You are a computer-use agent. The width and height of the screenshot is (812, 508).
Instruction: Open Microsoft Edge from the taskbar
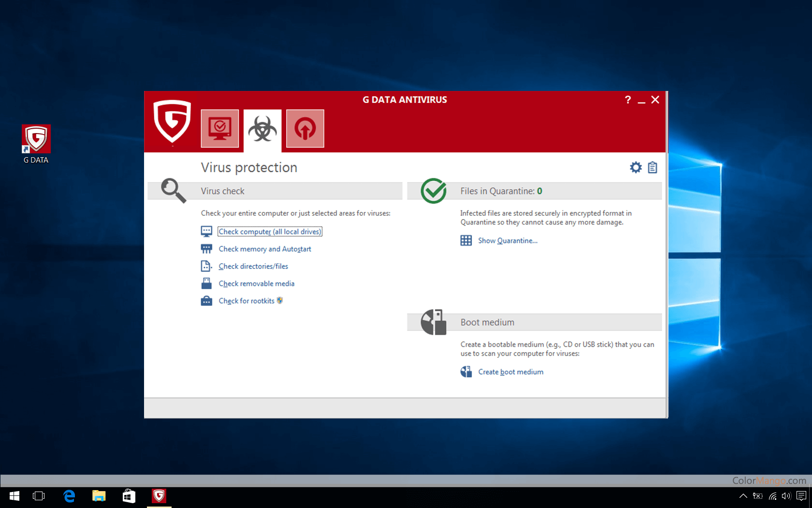coord(69,496)
